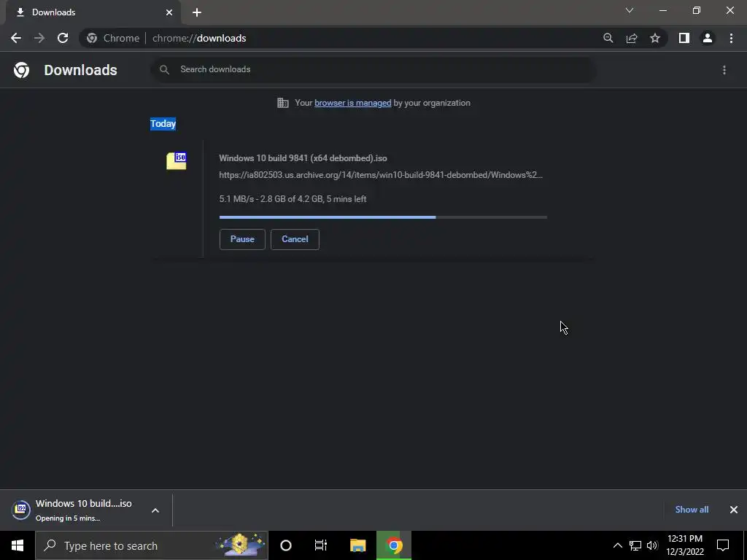747x560 pixels.
Task: Click the Chrome logo beside Downloads title
Action: pos(21,70)
